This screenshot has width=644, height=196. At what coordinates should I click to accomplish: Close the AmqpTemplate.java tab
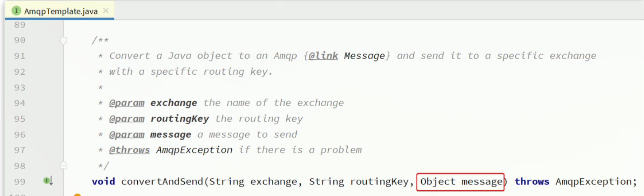point(106,11)
